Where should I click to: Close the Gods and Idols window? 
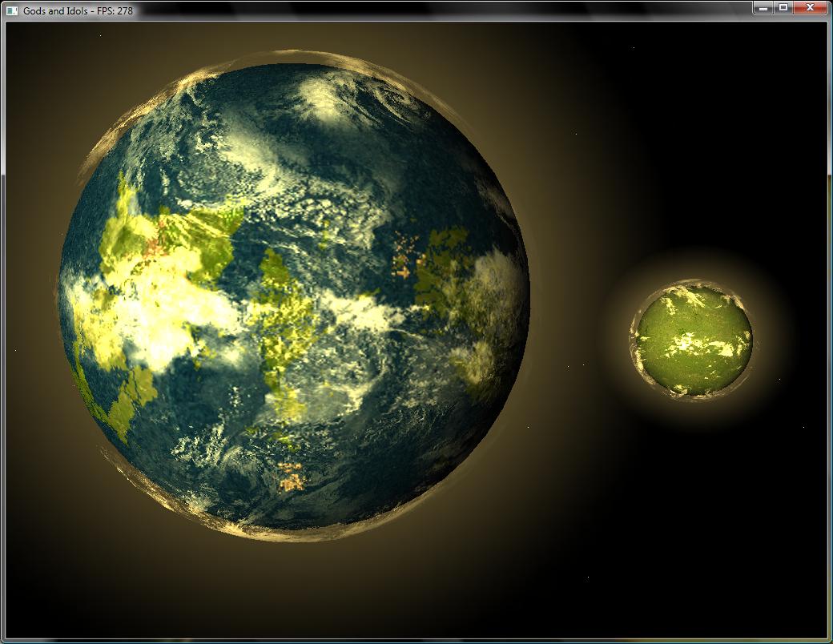[811, 8]
